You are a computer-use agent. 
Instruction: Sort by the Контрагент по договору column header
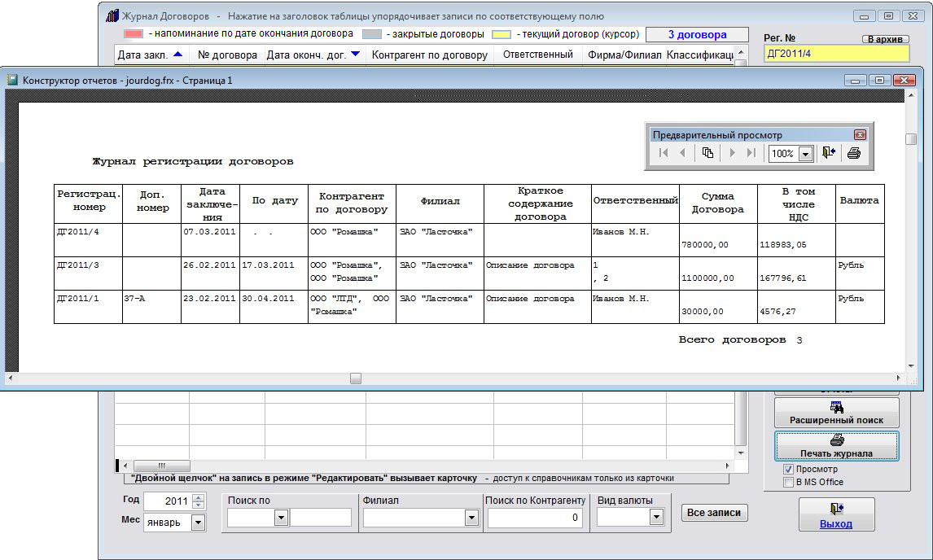(430, 55)
